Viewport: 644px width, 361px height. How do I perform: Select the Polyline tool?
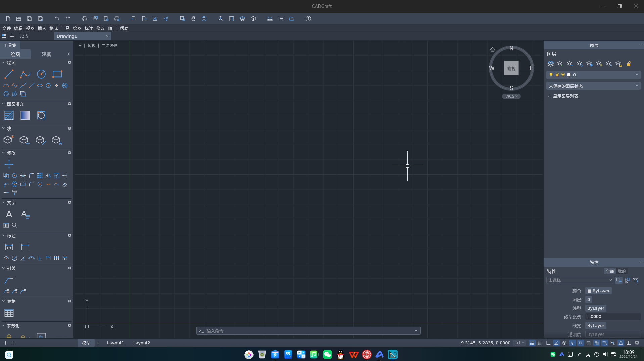click(25, 74)
